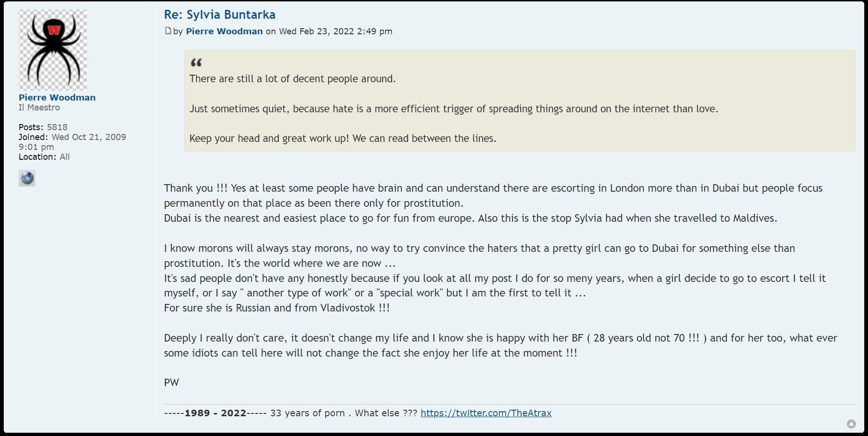Click the black spider avatar image
The width and height of the screenshot is (868, 436).
click(53, 50)
